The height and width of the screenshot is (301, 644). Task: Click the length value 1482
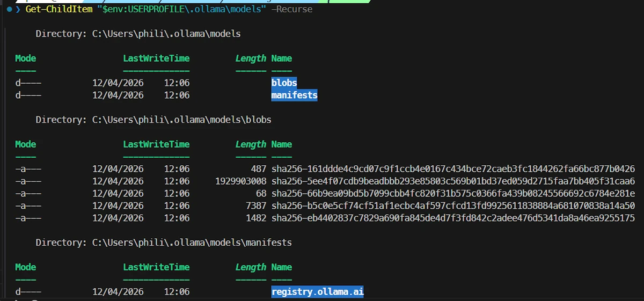[x=256, y=218]
